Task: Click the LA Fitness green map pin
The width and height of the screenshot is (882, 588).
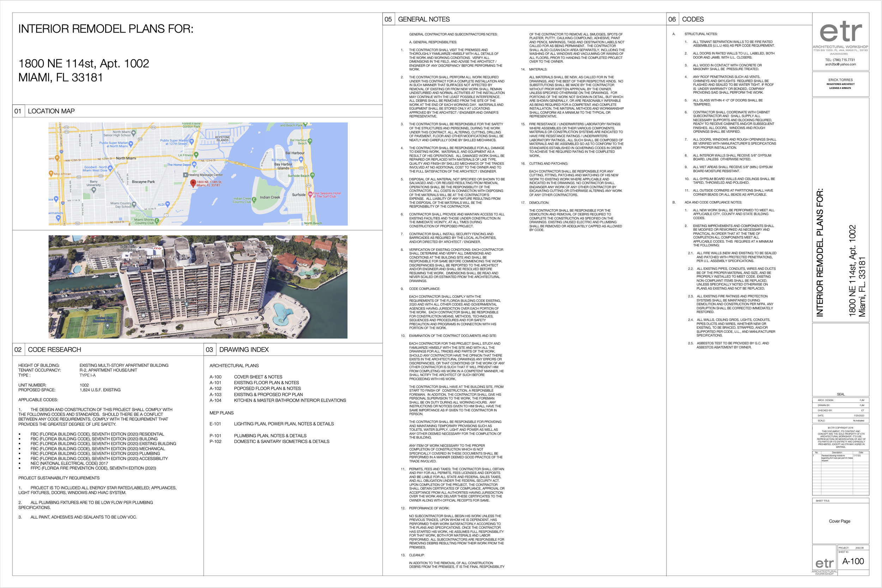Action: pyautogui.click(x=196, y=154)
